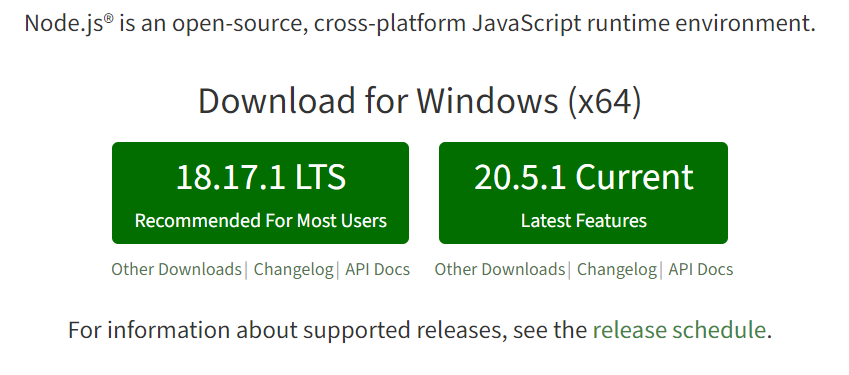Download the 20.5.1 Current release
The image size is (849, 375).
583,193
